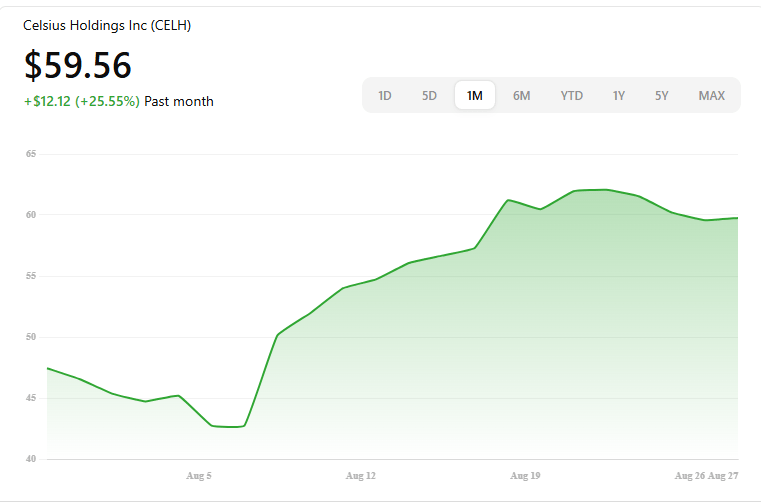The width and height of the screenshot is (761, 502).
Task: Open the MAX range view
Action: (x=711, y=96)
